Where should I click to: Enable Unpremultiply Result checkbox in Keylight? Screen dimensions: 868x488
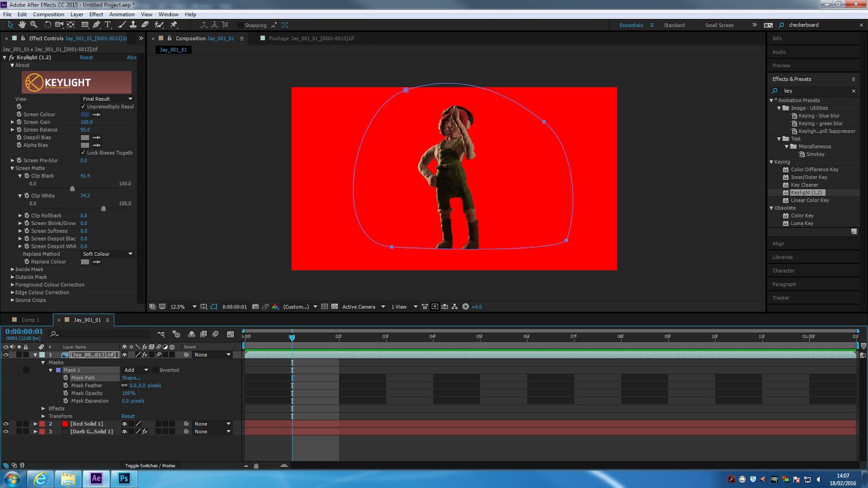(x=84, y=107)
